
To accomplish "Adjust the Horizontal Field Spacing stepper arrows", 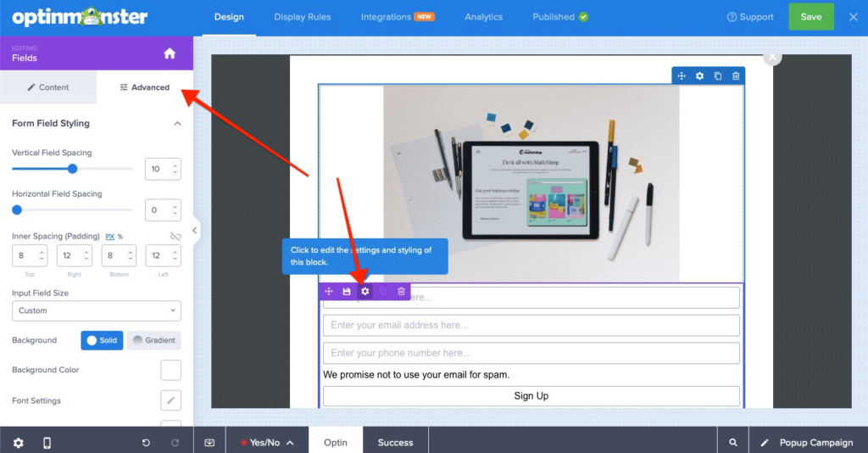I will point(175,210).
